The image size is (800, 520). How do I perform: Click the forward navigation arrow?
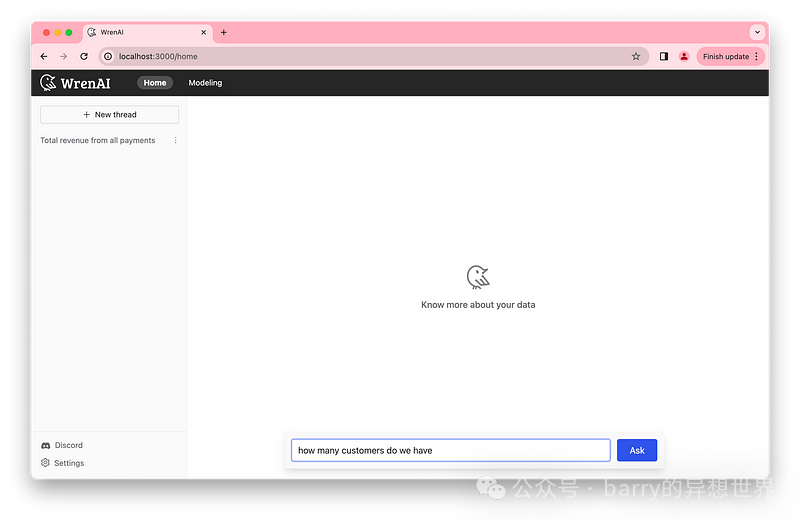coord(64,57)
